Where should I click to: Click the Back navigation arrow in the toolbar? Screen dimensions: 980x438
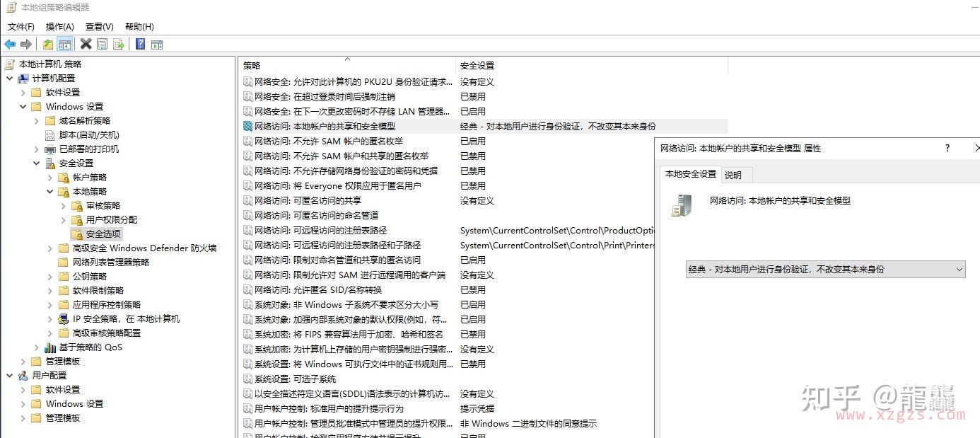coord(10,44)
